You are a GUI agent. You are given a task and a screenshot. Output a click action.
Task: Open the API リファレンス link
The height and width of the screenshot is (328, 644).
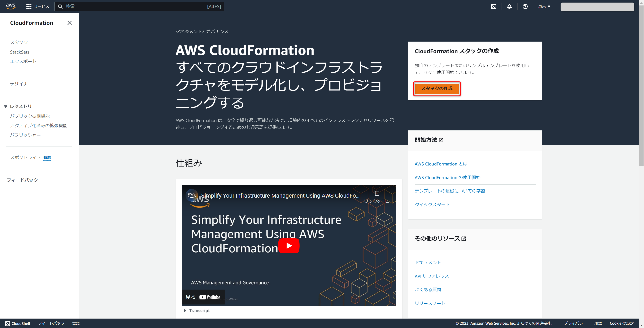(x=432, y=276)
